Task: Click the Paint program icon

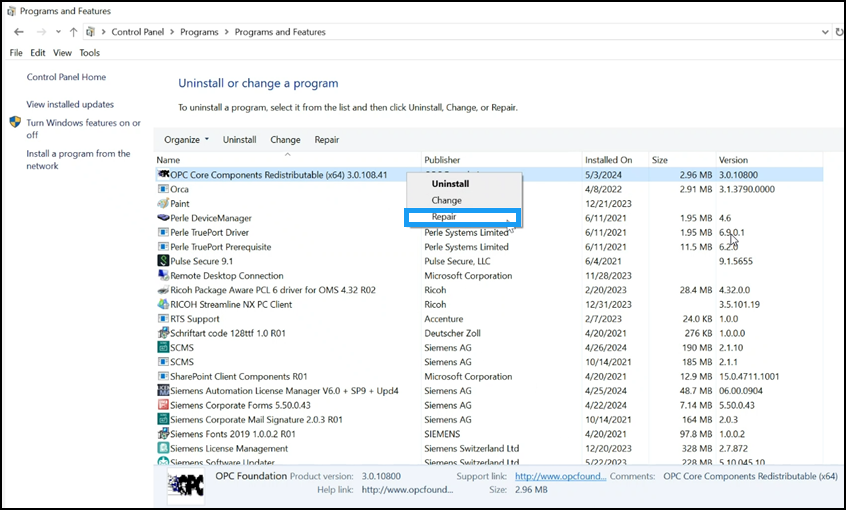Action: (163, 203)
